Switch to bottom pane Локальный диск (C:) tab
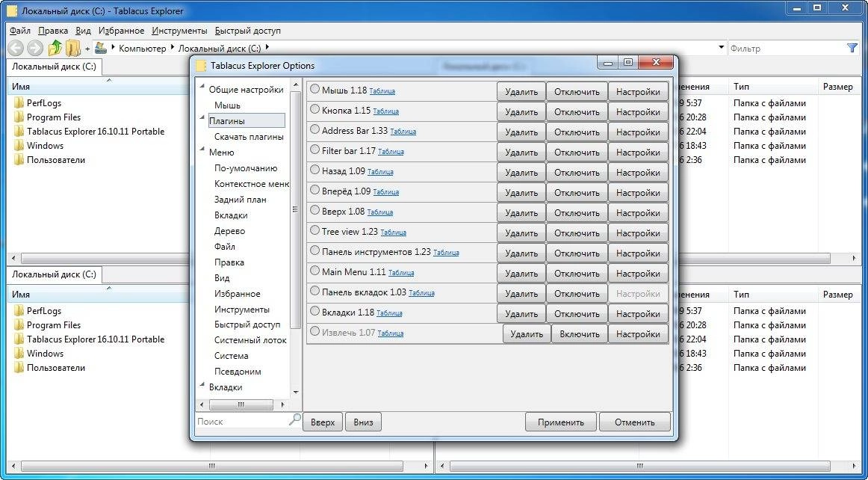This screenshot has height=480, width=868. (55, 274)
